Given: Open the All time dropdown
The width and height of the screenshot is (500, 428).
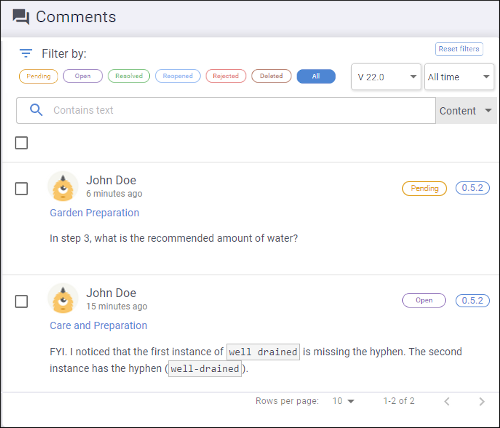Looking at the screenshot, I should coord(459,77).
